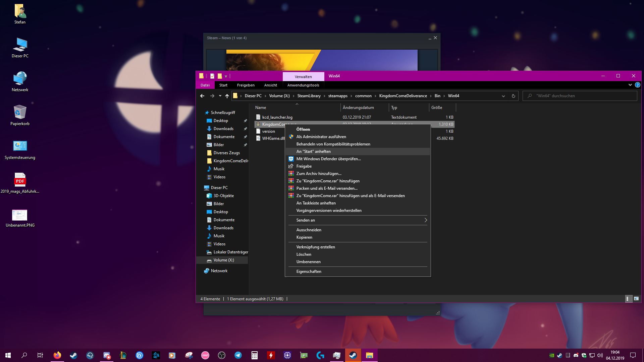Open Firefox from the taskbar

point(57,355)
